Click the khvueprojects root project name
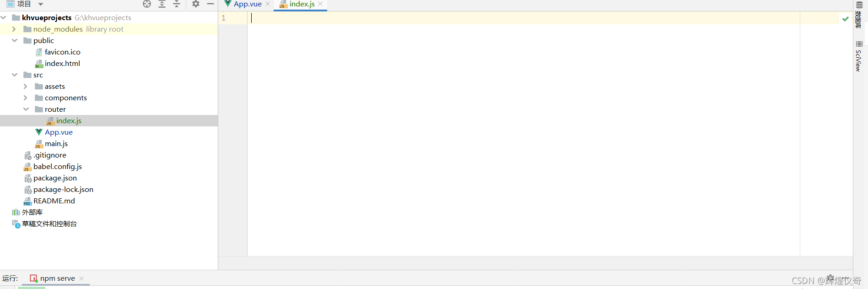The image size is (868, 289). pyautogui.click(x=47, y=17)
